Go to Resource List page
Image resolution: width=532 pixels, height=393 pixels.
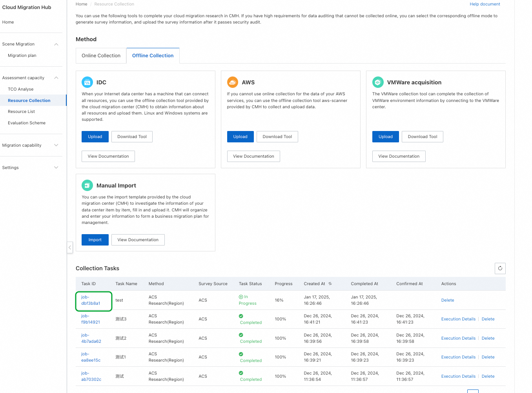(22, 112)
